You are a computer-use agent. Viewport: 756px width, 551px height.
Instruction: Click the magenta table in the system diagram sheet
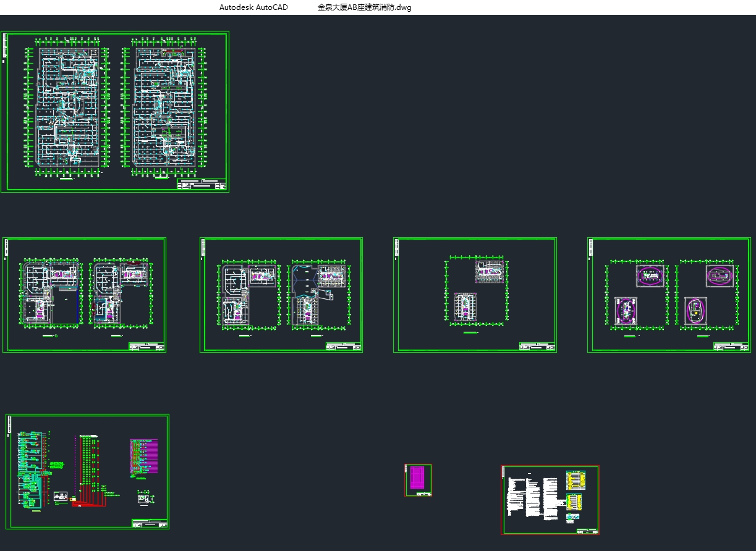(143, 456)
